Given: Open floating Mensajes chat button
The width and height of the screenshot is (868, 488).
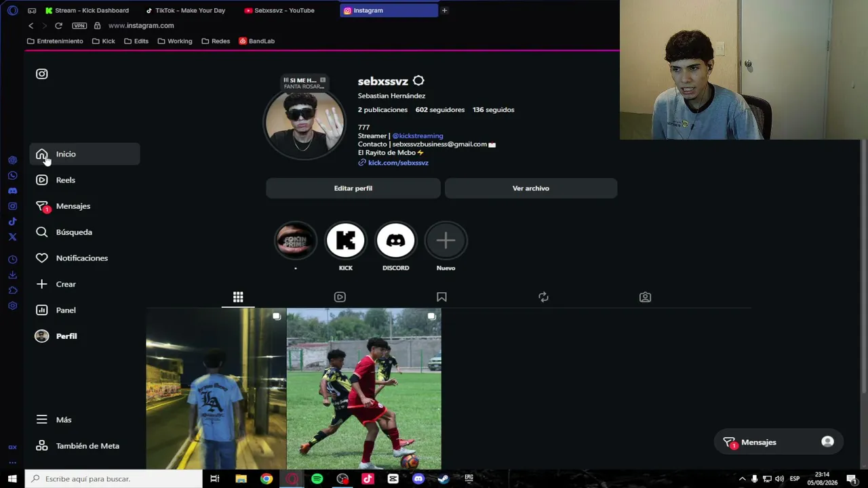Looking at the screenshot, I should click(778, 442).
